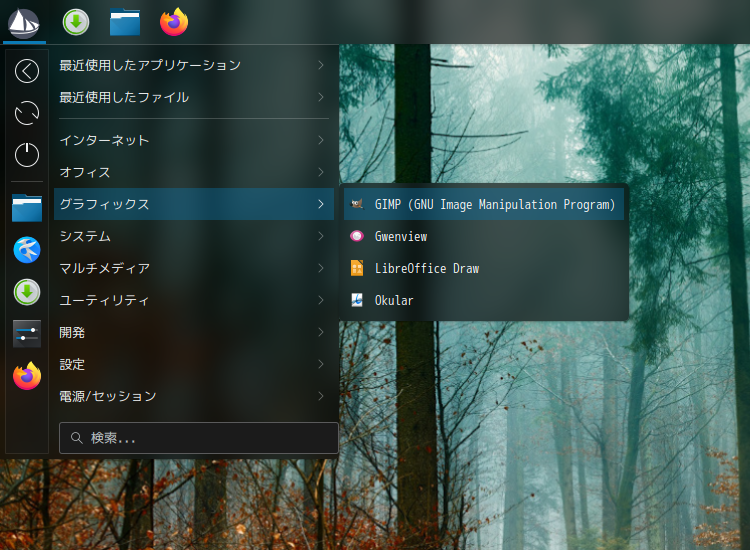Expand chevron beside インターネット
Screen dimensions: 750x550
pos(321,140)
